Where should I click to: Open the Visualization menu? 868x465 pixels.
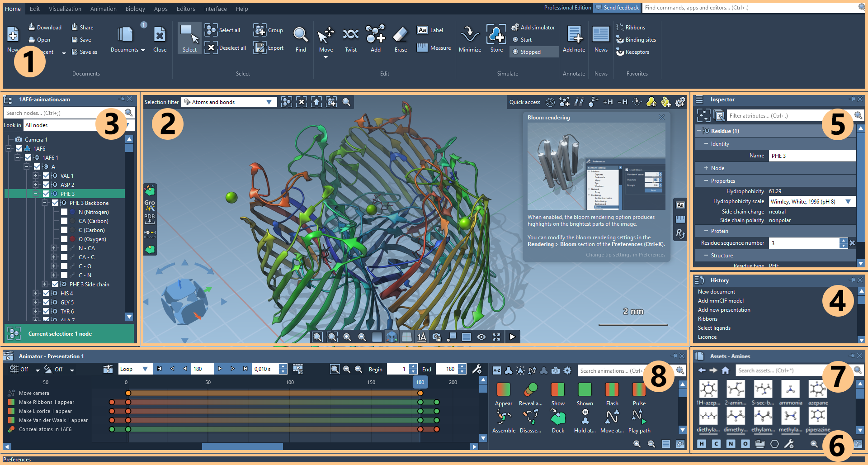click(x=65, y=9)
